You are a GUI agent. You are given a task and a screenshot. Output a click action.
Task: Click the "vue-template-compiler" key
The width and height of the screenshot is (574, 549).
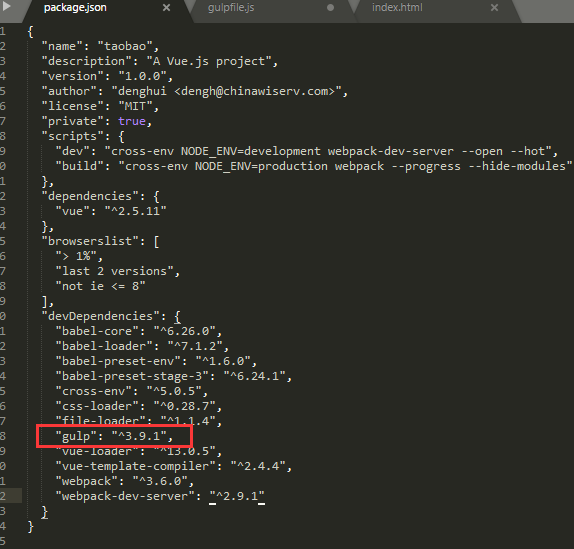(x=135, y=466)
